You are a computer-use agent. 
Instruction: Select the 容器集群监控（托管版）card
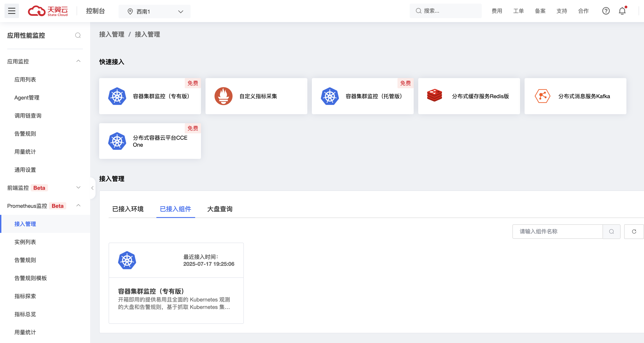pyautogui.click(x=363, y=96)
